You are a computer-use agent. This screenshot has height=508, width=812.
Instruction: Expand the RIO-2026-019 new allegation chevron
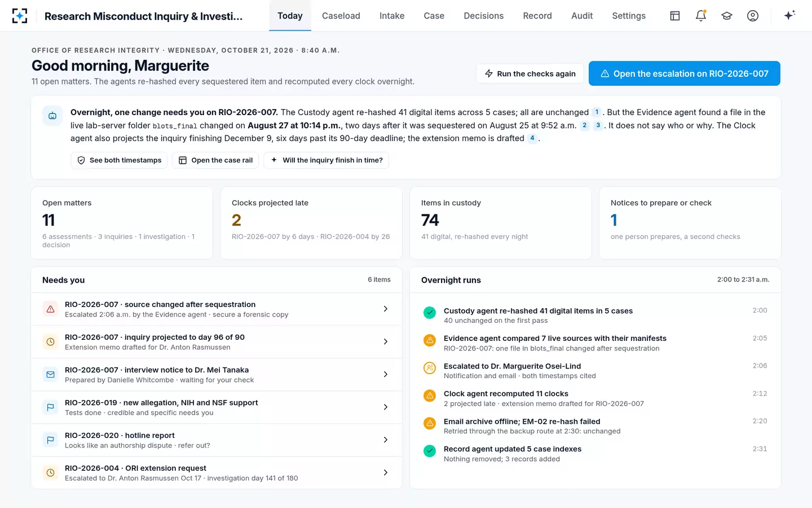coord(386,407)
